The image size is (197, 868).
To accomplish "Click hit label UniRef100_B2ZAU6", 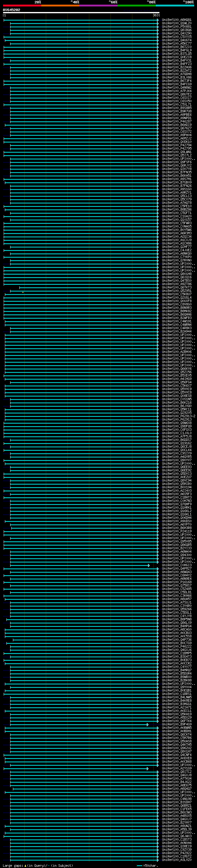I will [x=176, y=67].
